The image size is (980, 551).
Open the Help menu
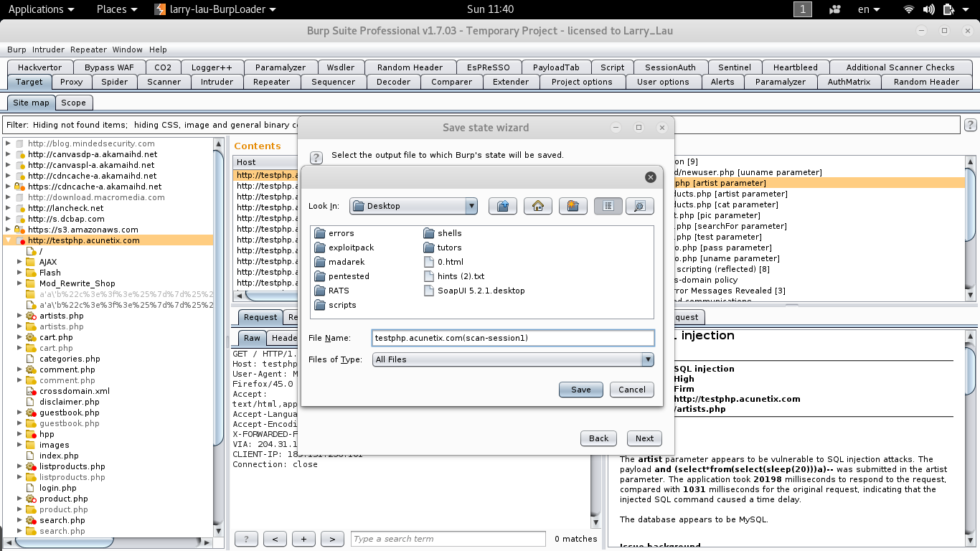[x=158, y=50]
